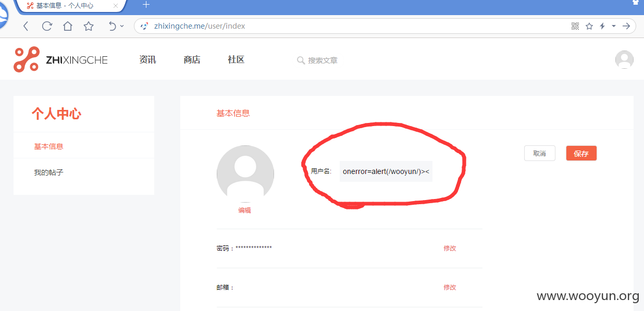
Task: Click 修改 link for password row
Action: click(x=450, y=248)
